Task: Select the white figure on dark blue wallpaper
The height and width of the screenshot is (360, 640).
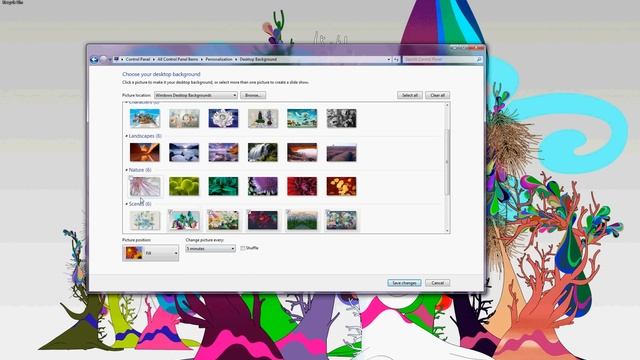Action: 223,118
